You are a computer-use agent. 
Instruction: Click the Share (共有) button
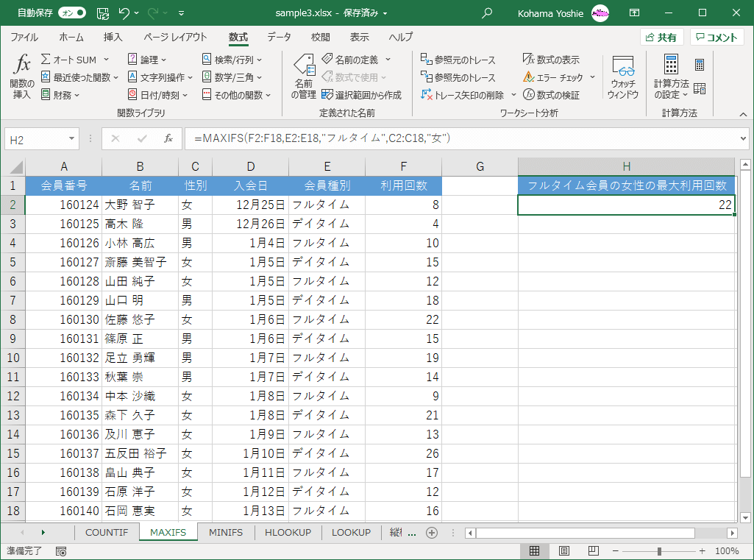pos(661,38)
